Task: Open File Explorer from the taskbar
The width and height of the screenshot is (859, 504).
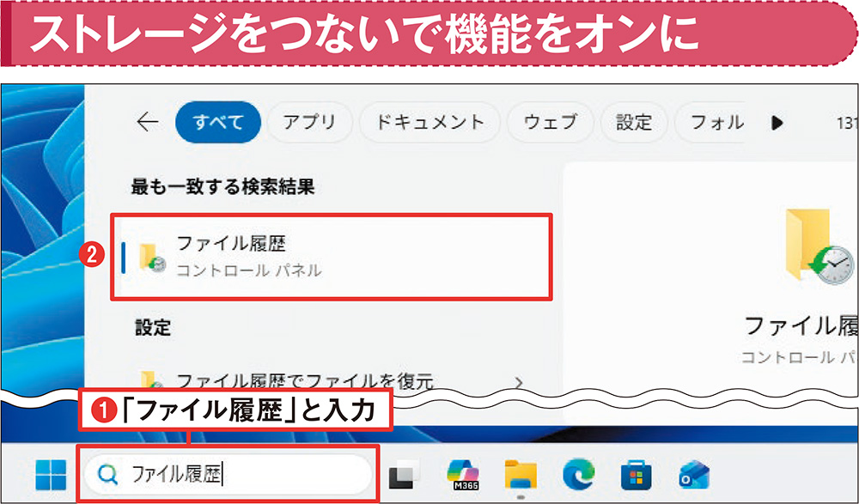Action: tap(521, 475)
